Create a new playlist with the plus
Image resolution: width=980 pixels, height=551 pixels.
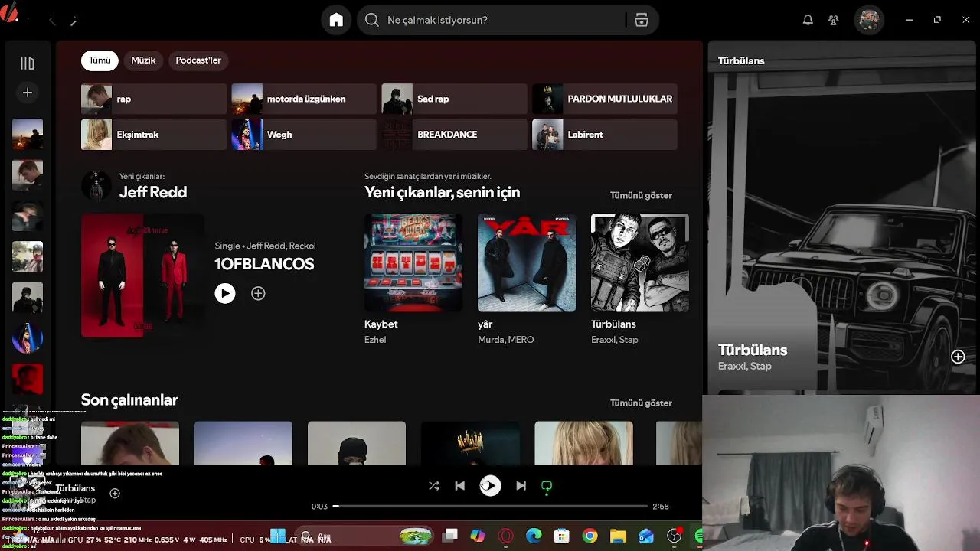click(28, 93)
